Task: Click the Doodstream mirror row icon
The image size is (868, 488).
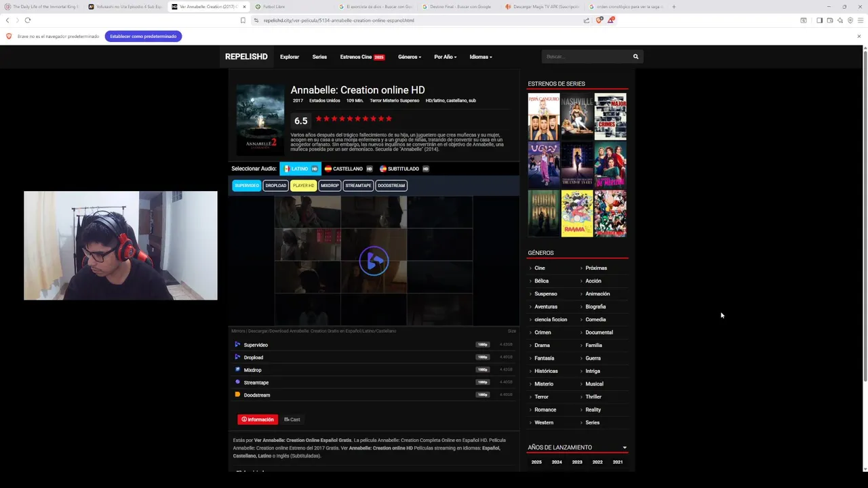Action: point(237,394)
